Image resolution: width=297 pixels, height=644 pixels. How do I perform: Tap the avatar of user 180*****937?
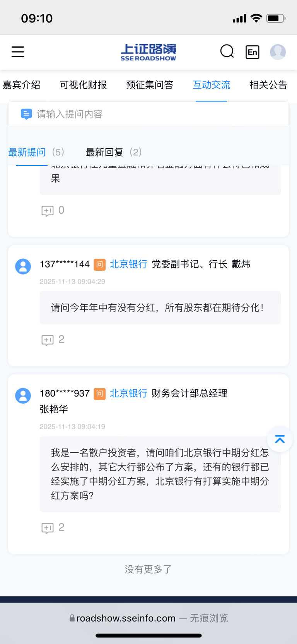pos(23,396)
